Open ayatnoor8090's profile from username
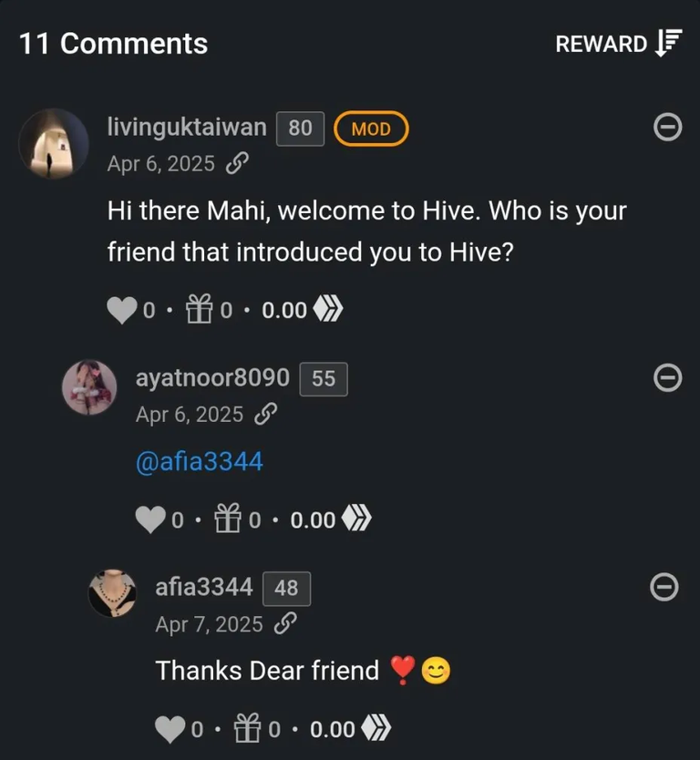 point(212,378)
